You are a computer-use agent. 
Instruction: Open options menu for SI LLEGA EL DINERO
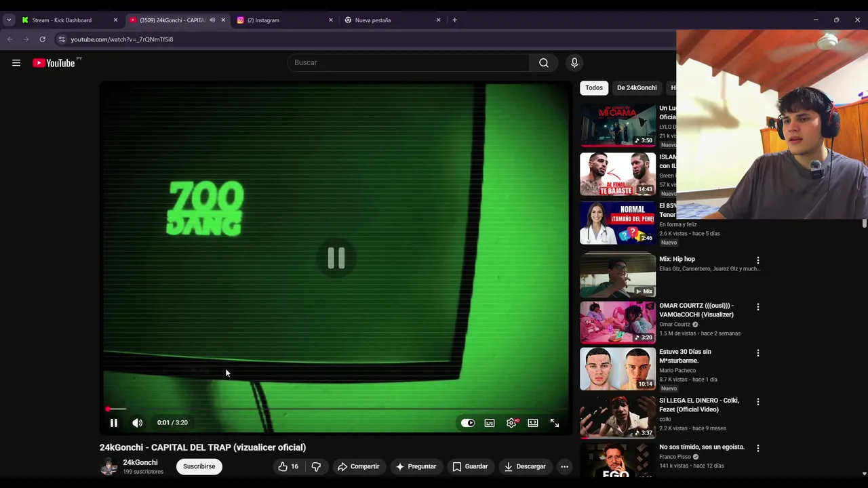[x=757, y=402]
